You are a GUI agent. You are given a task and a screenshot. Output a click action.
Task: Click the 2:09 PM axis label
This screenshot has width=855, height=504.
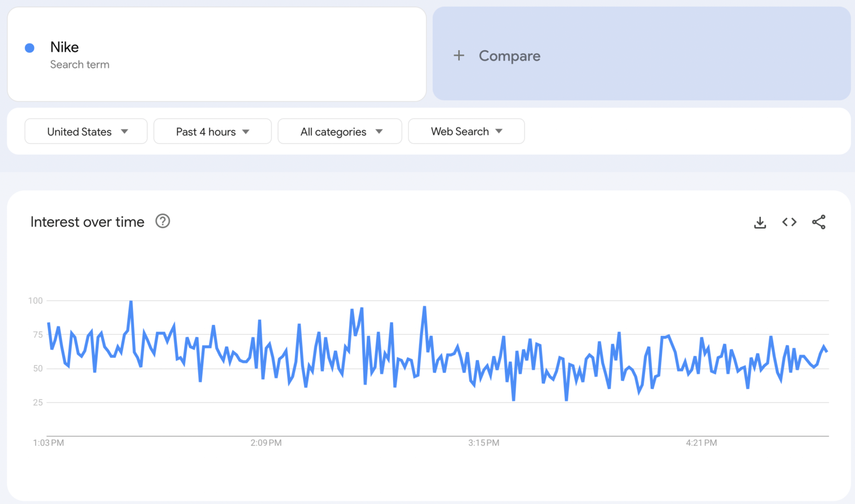[266, 442]
